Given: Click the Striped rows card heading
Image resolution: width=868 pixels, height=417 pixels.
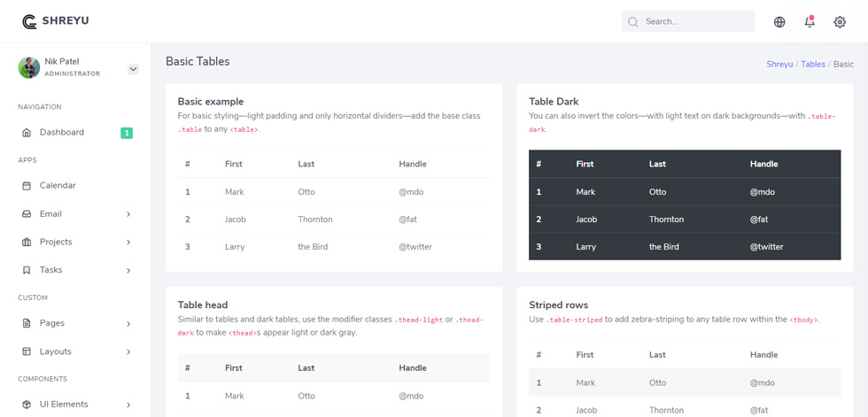Looking at the screenshot, I should [x=559, y=305].
